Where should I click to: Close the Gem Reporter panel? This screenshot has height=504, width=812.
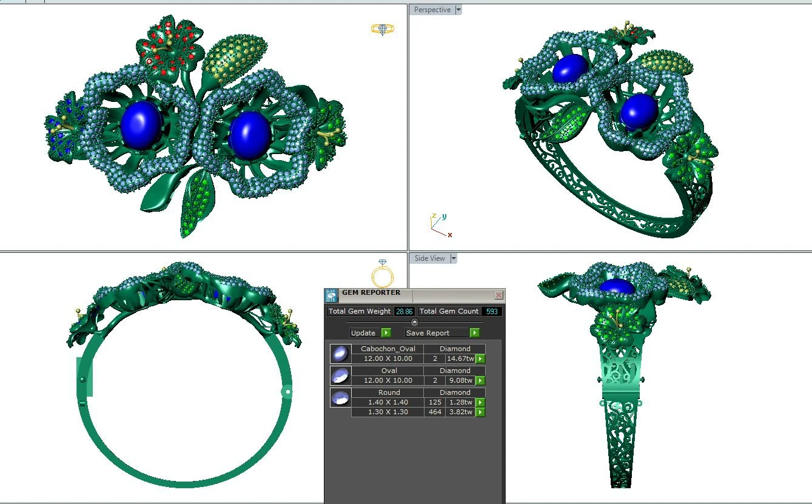(x=498, y=295)
